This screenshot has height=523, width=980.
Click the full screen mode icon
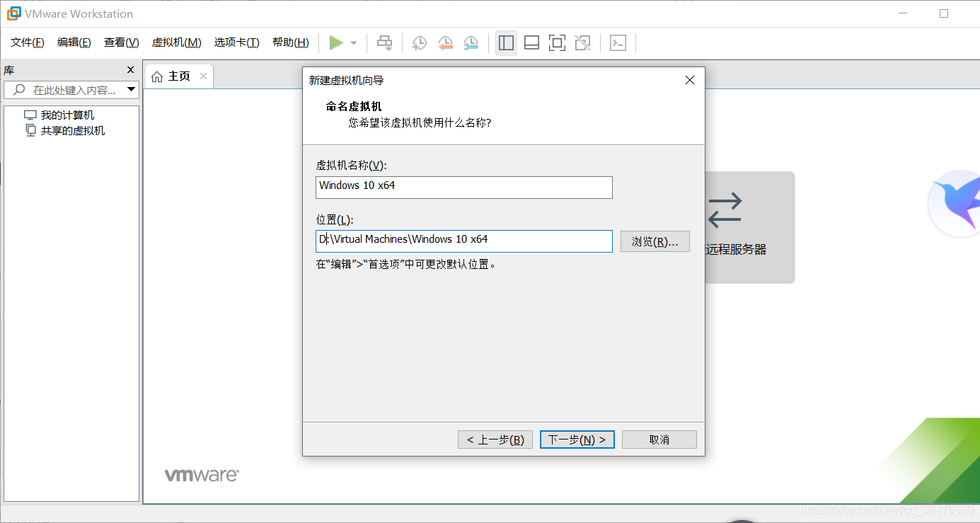(557, 43)
